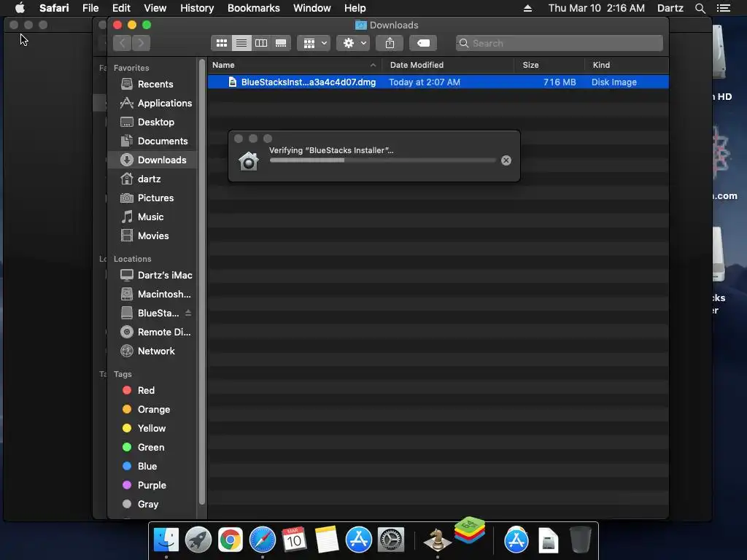Sort by the Kind column header
Screen dimensions: 747x560
tap(601, 65)
